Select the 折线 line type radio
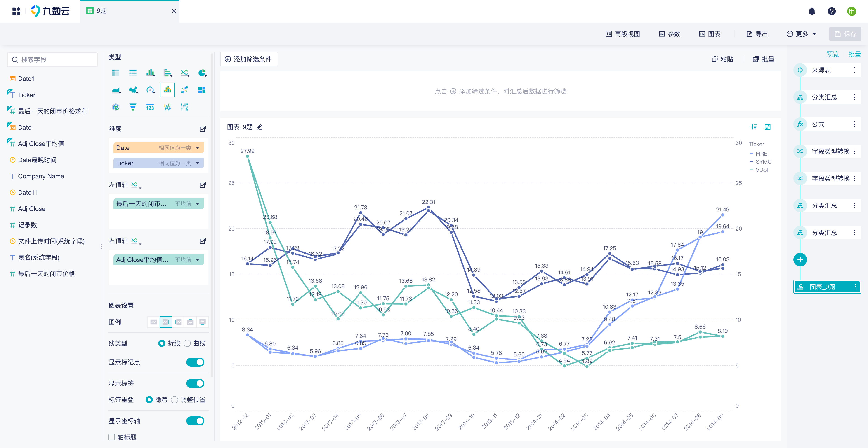Image resolution: width=868 pixels, height=448 pixels. [162, 343]
